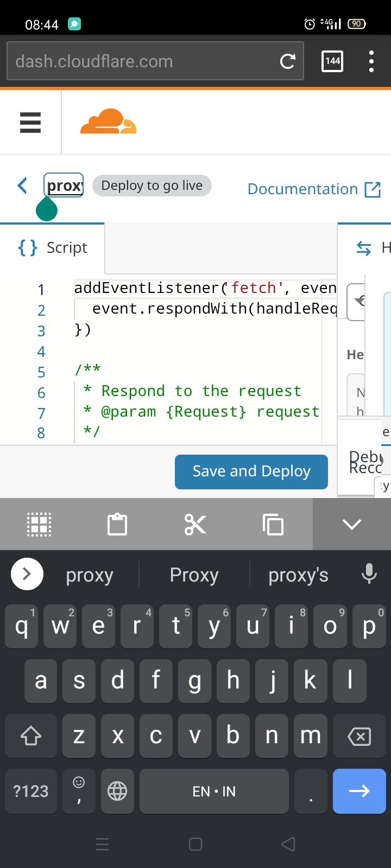Tap the select-all icon in keyboard toolbar

click(x=39, y=525)
